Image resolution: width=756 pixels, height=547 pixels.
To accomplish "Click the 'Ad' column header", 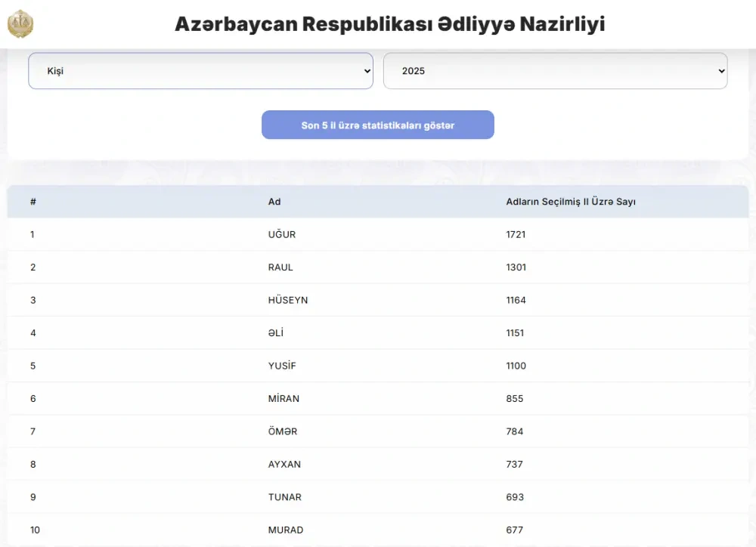I will (x=274, y=202).
